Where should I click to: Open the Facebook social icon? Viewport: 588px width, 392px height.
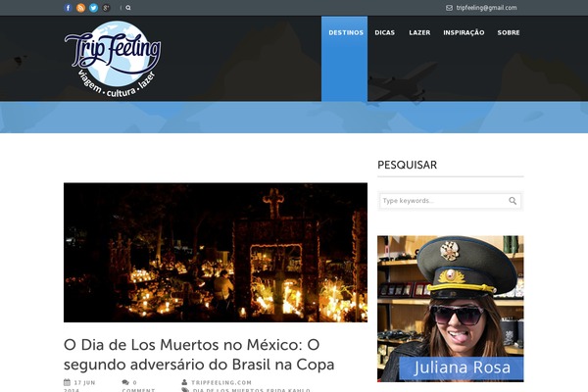tap(68, 8)
